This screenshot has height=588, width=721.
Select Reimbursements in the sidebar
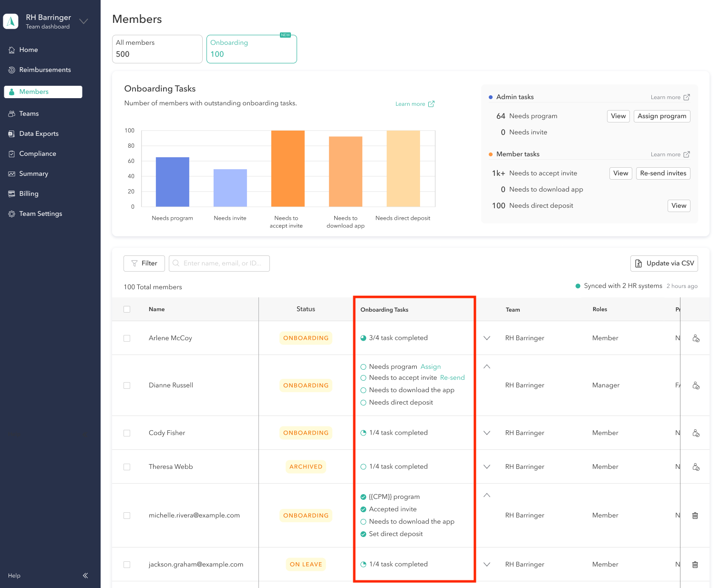(45, 70)
